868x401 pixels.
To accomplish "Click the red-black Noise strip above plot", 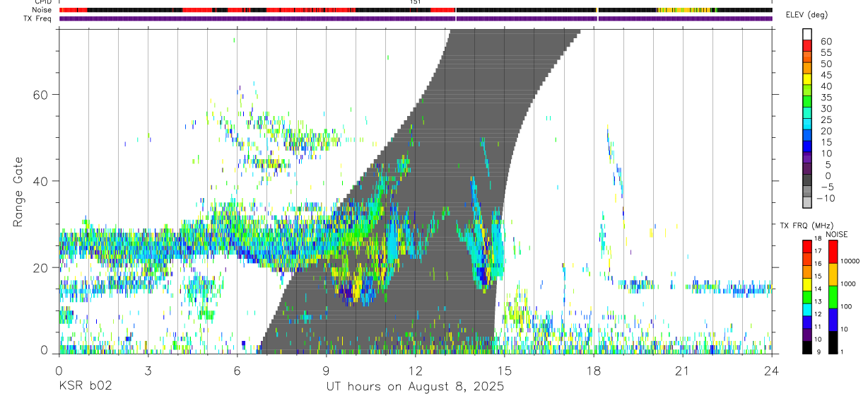I will (416, 10).
